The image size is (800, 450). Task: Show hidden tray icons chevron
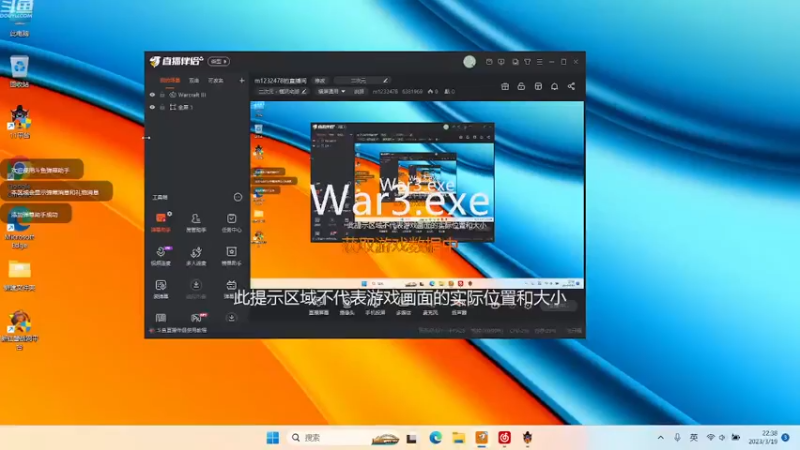661,438
